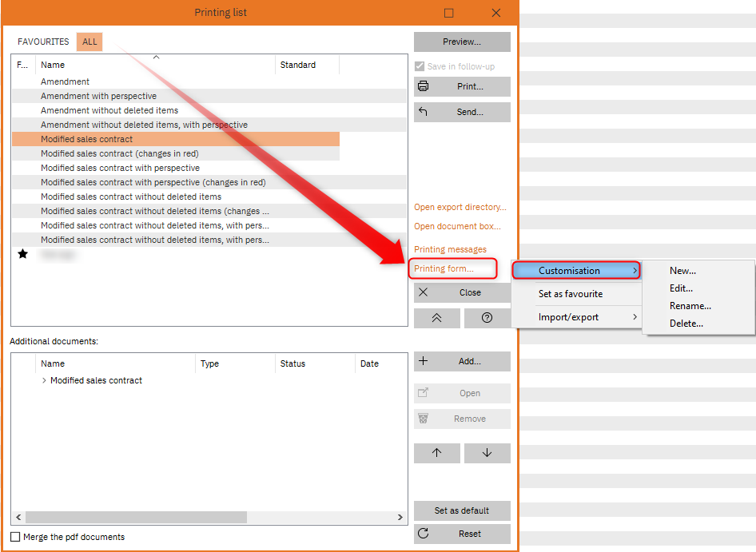Image resolution: width=756 pixels, height=552 pixels.
Task: Click the X icon on the Close button
Action: [423, 292]
